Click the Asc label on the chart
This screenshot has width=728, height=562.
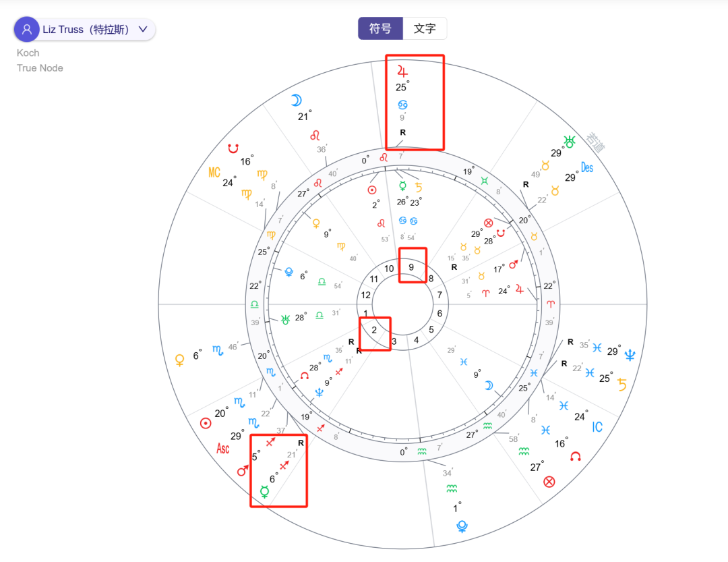[x=223, y=448]
